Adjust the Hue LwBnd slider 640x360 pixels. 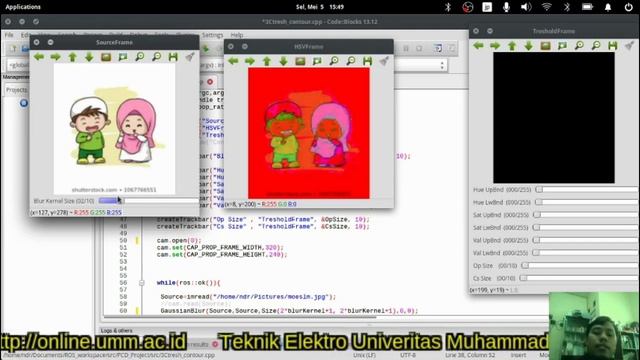point(588,202)
